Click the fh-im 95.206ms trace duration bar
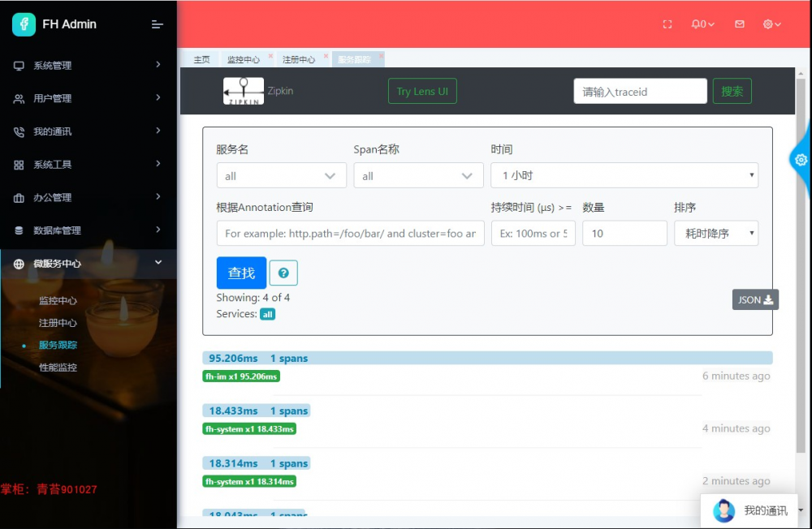Viewport: 812px width, 529px height. (241, 376)
